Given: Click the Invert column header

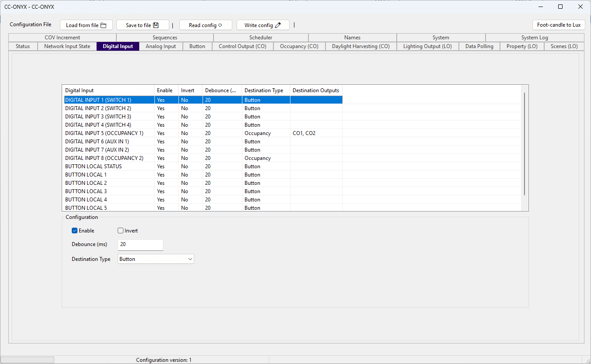Looking at the screenshot, I should [190, 90].
